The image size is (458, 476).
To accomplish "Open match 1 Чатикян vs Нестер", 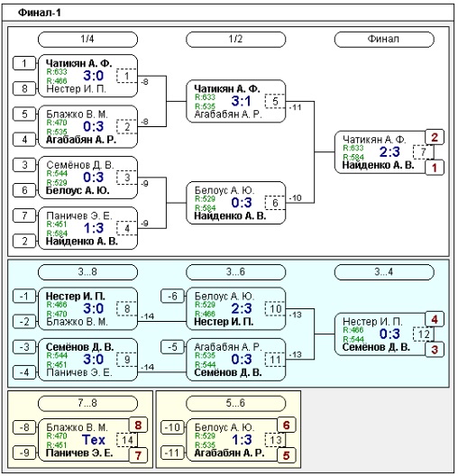I will [x=87, y=76].
